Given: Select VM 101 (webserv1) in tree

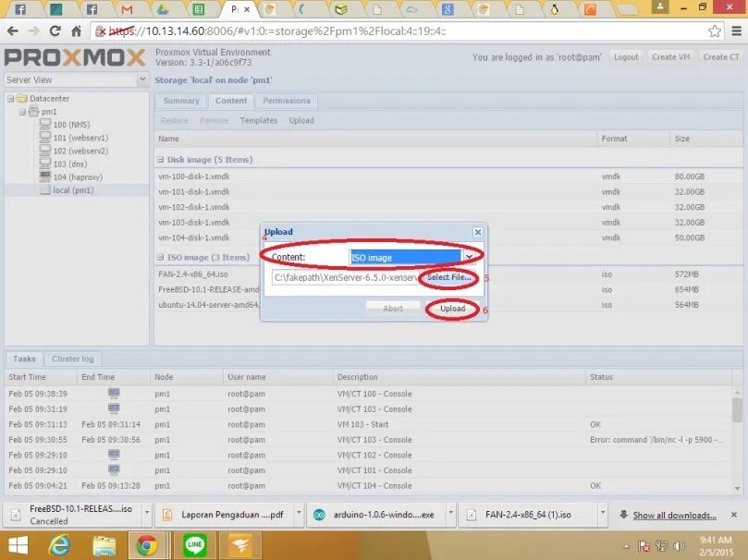Looking at the screenshot, I should coord(80,138).
